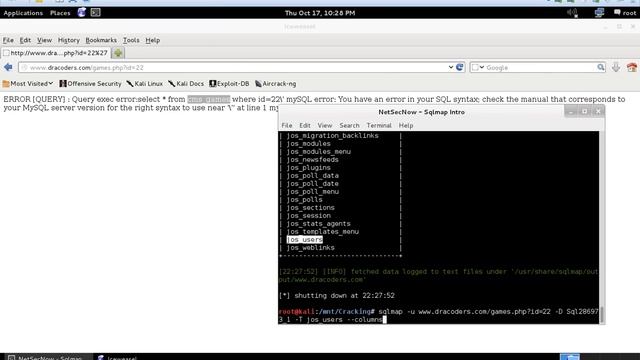Open terminal Help menu
640x360 pixels.
point(406,125)
